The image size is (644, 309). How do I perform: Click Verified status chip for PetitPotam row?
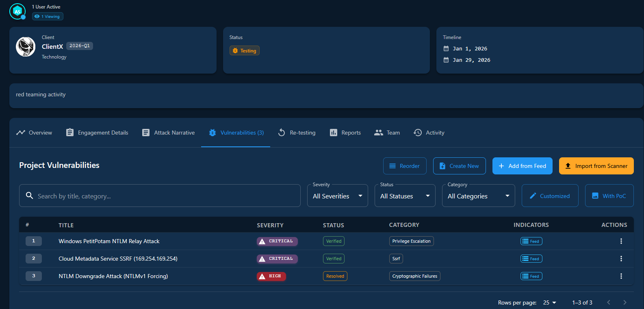tap(334, 241)
